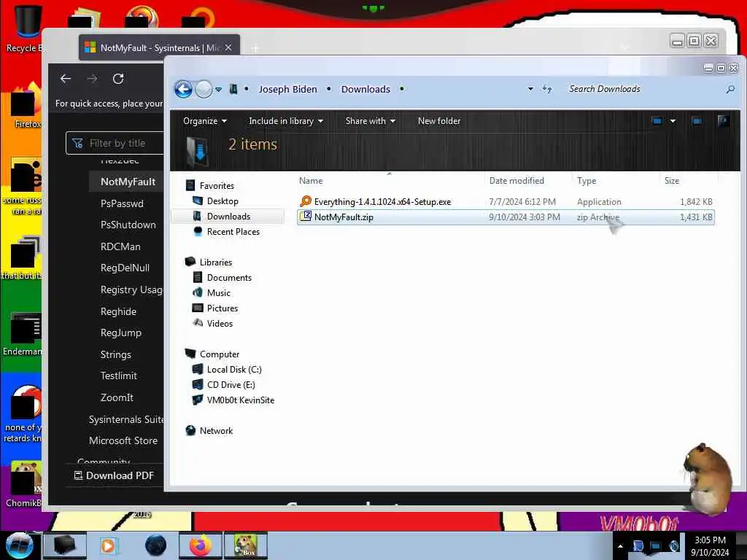Click the refresh icon beside address bar

coord(547,89)
